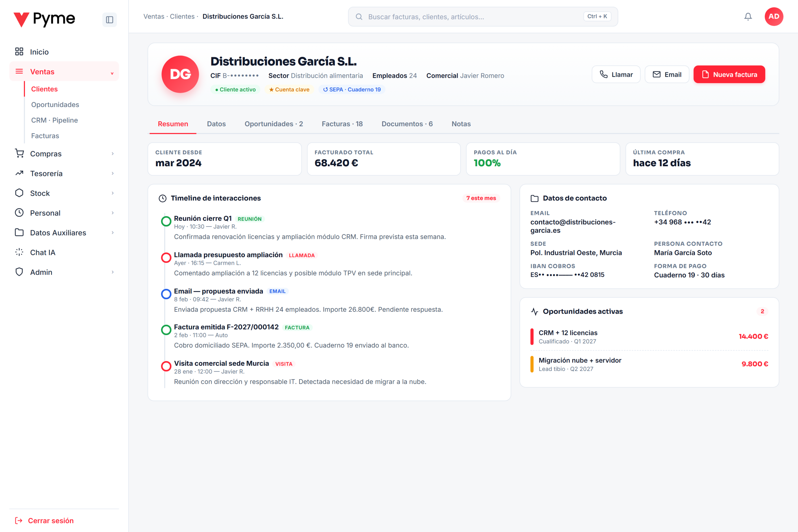Switch to the Datos tab
Screen dimensions: 798x532
(x=216, y=124)
